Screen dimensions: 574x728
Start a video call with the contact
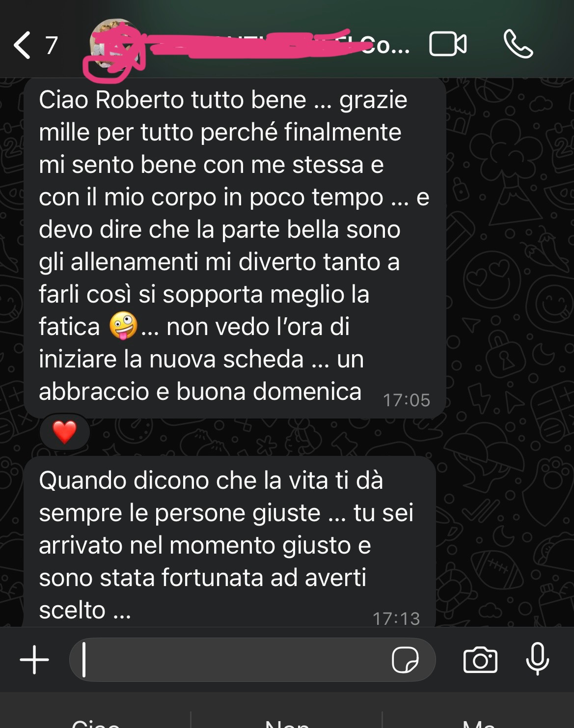coord(448,44)
